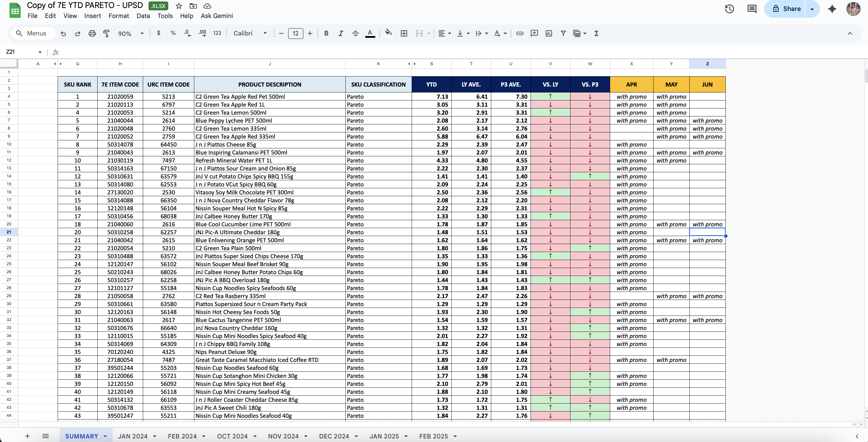This screenshot has width=868, height=442.
Task: Switch to the OCT 2024 sheet tab
Action: tap(232, 436)
